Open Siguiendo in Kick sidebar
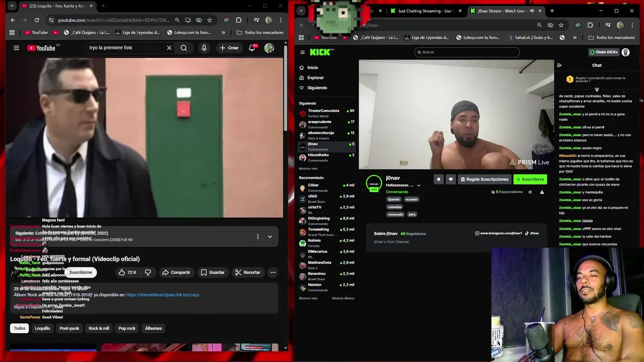The image size is (644, 362). tap(317, 87)
